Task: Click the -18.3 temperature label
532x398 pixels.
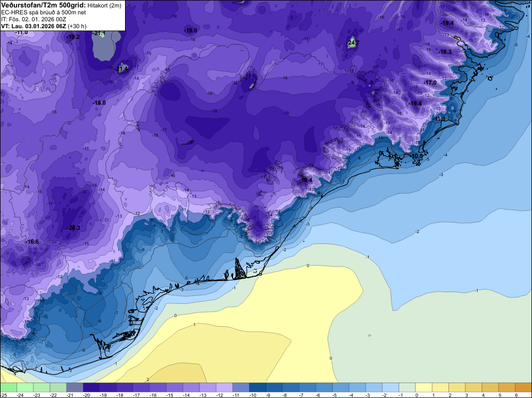Action: pyautogui.click(x=445, y=52)
